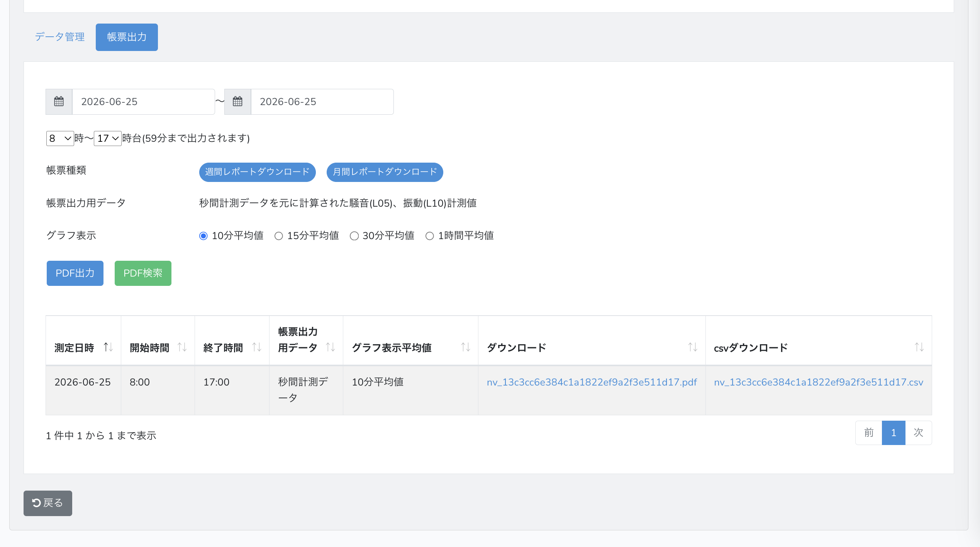The height and width of the screenshot is (547, 980).
Task: Sort by 開始時間 column arrows
Action: [182, 347]
